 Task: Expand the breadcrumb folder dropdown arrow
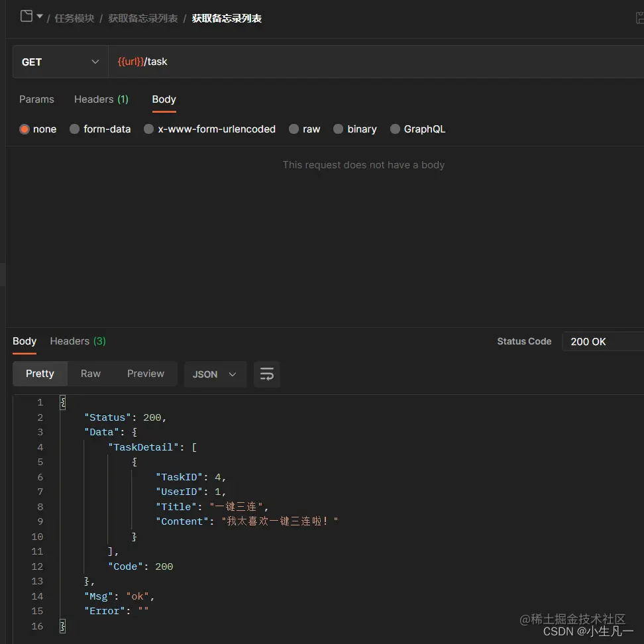40,17
